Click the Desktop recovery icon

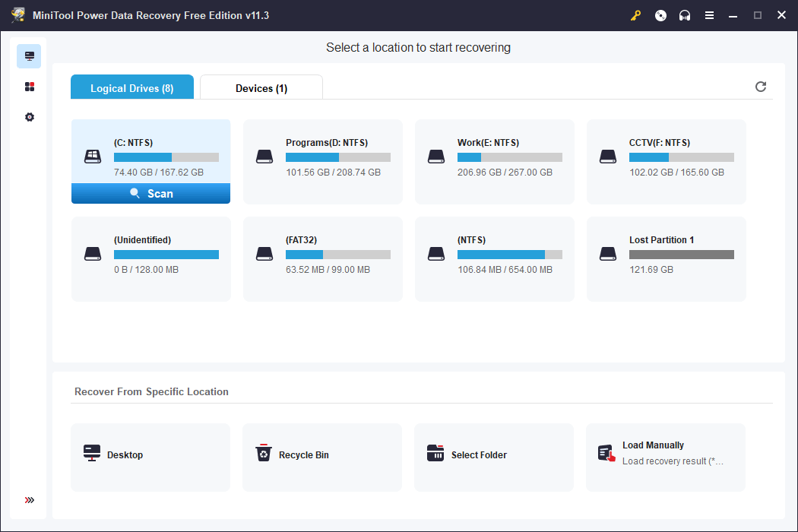pos(92,453)
